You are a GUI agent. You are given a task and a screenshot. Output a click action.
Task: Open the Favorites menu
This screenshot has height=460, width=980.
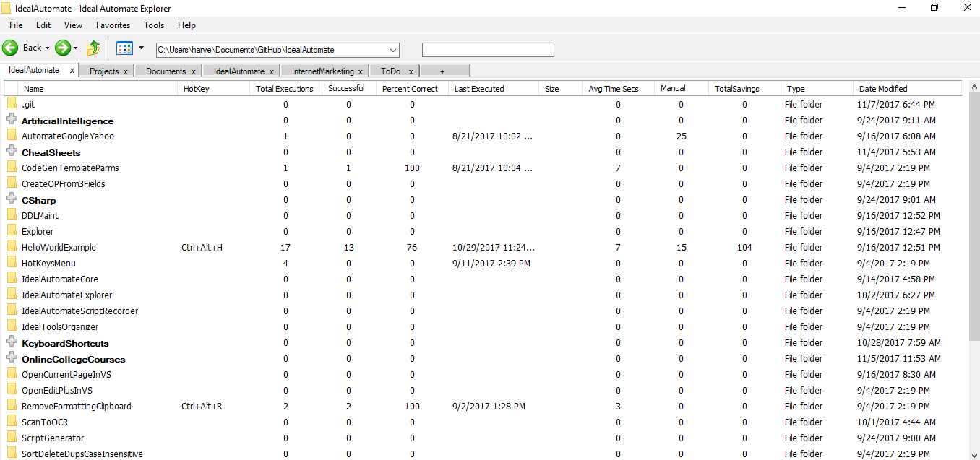(x=113, y=25)
